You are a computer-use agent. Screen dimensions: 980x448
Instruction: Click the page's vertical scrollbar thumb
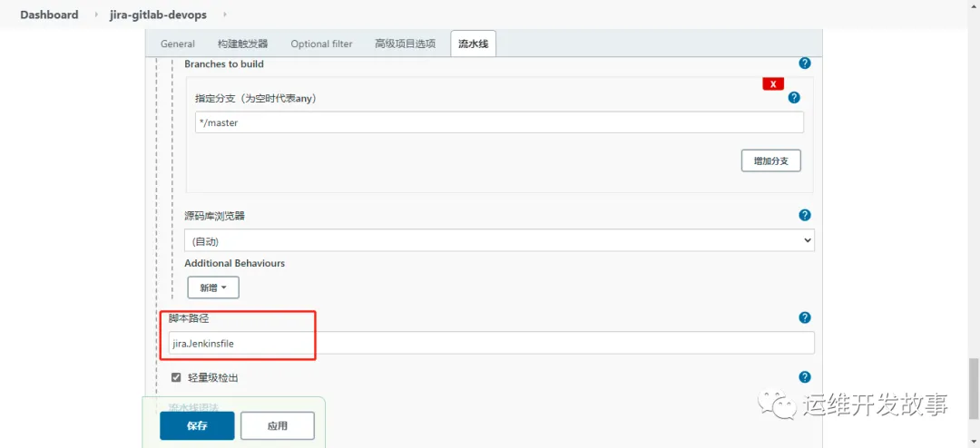[974, 389]
